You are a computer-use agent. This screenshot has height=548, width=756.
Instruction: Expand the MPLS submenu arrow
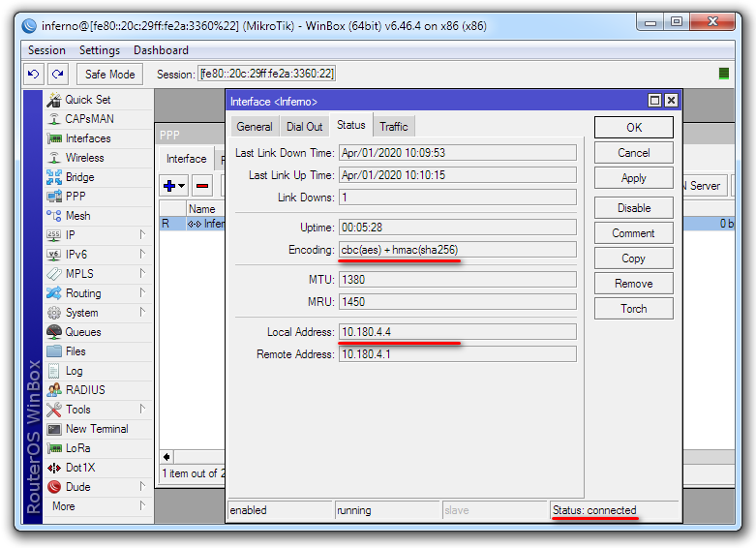pyautogui.click(x=142, y=273)
